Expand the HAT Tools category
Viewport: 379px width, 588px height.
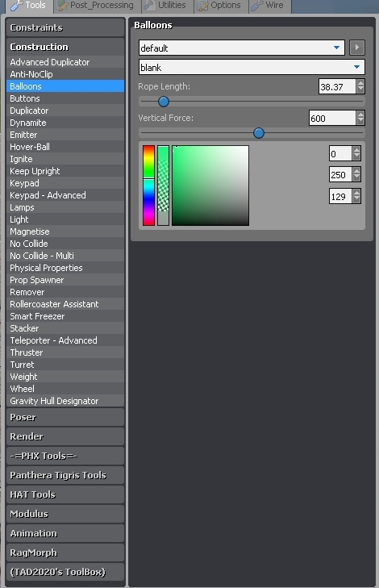[65, 494]
